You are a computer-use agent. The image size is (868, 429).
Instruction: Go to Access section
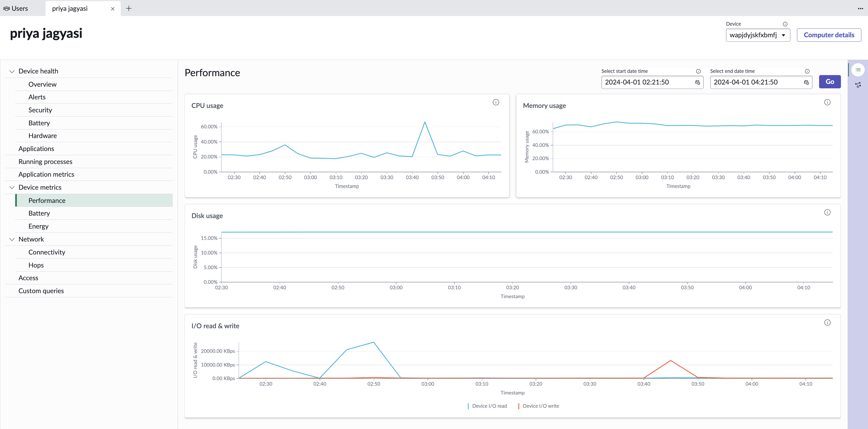[x=89, y=278]
